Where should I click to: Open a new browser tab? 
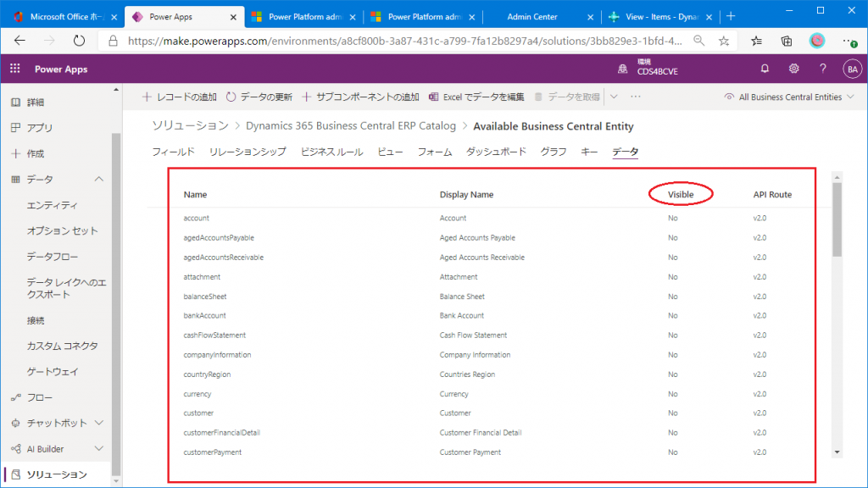point(731,17)
